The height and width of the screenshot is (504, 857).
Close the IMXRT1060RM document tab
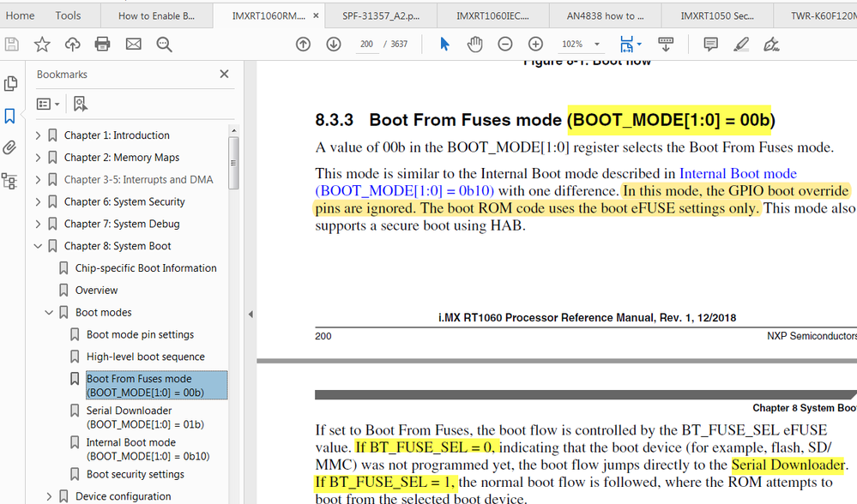(316, 15)
